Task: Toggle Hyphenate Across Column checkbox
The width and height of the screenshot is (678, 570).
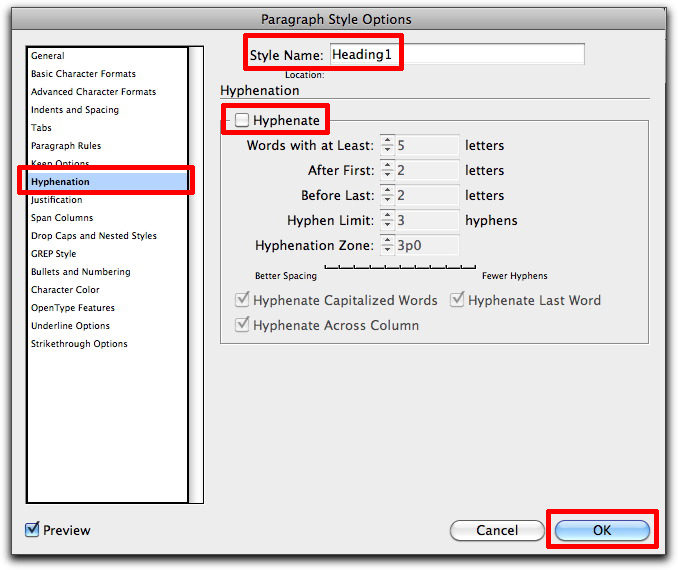Action: pyautogui.click(x=242, y=324)
